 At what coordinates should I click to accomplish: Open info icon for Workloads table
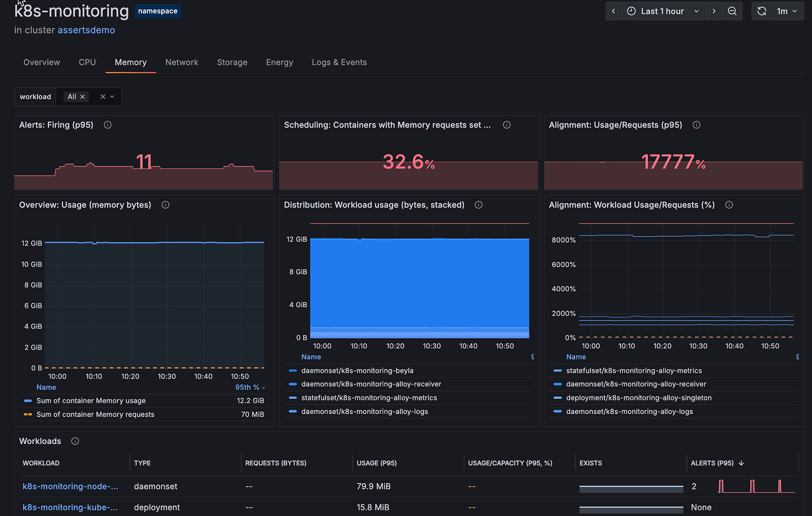[x=75, y=441]
